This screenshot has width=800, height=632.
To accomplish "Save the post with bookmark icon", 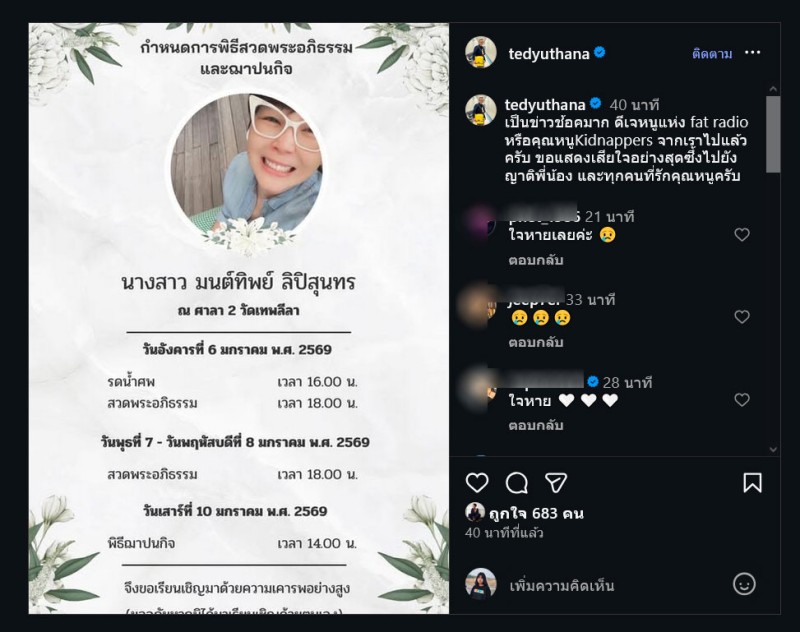I will click(753, 483).
